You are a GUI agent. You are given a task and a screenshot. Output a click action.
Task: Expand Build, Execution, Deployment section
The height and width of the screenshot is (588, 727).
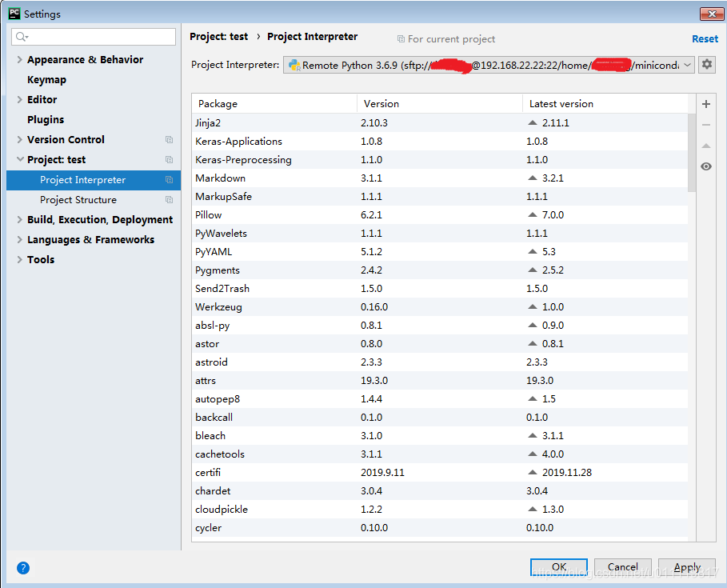(19, 219)
